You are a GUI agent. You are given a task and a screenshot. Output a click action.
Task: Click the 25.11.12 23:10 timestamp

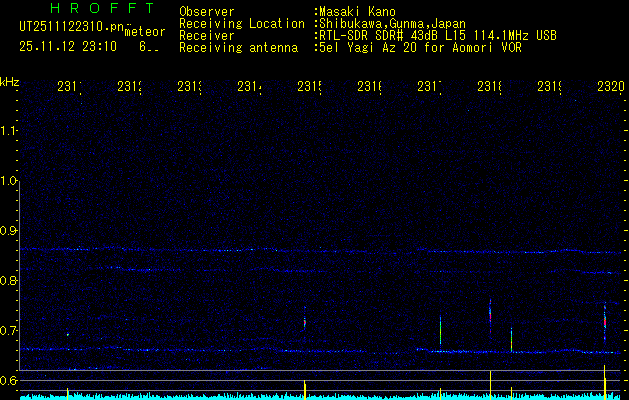click(68, 46)
